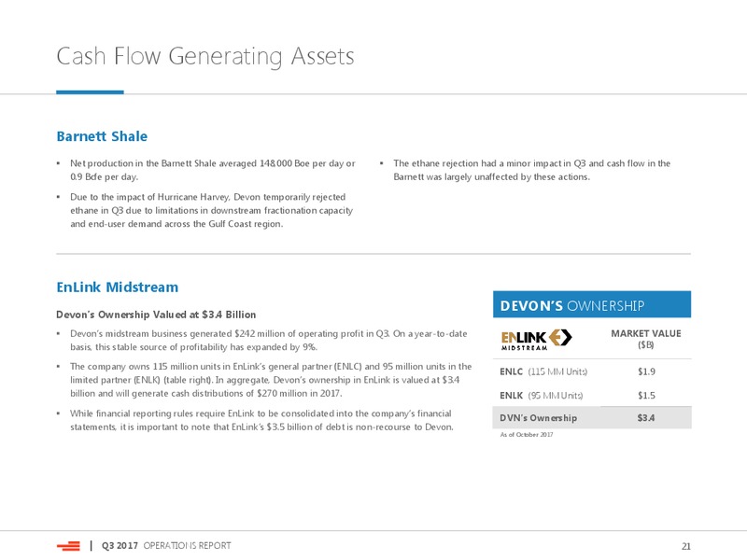Click the As of October 2017 footnote
The height and width of the screenshot is (560, 747).
click(527, 434)
